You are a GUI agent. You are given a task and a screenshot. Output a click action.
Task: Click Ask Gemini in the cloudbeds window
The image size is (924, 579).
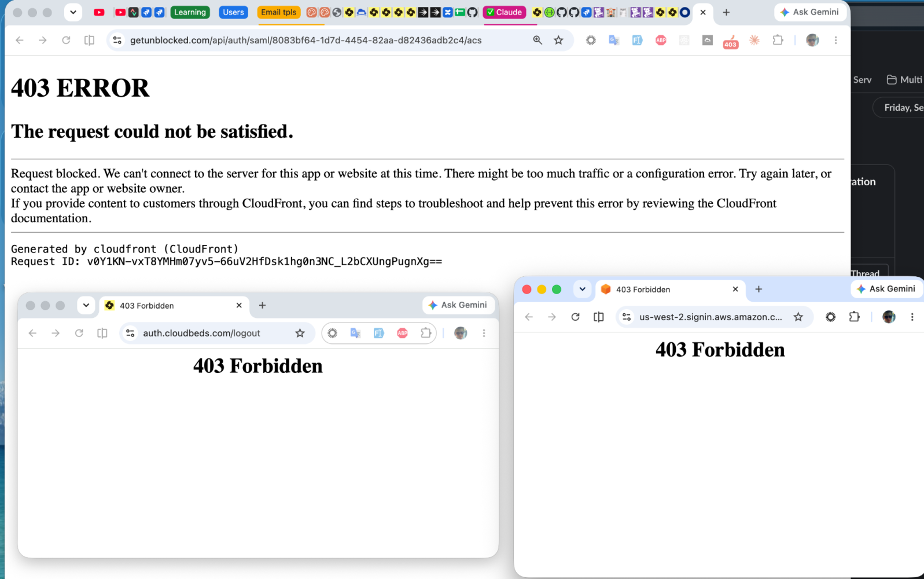(458, 305)
